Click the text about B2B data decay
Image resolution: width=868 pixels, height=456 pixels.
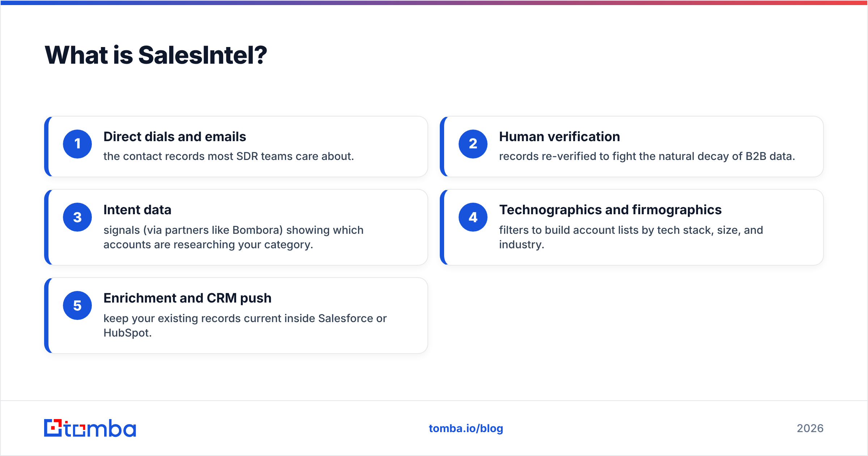[647, 156]
